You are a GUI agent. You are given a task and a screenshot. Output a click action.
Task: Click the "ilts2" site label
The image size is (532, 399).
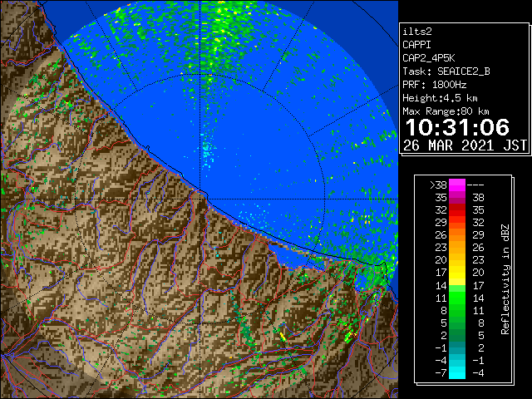pos(417,32)
